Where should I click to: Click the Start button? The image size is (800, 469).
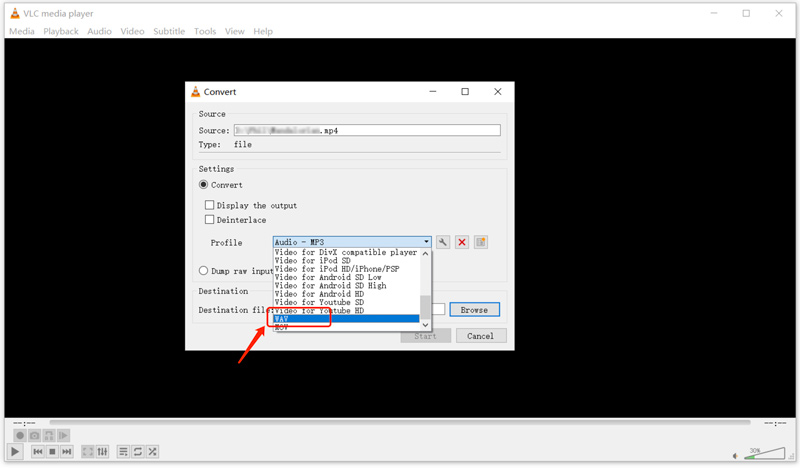(426, 336)
